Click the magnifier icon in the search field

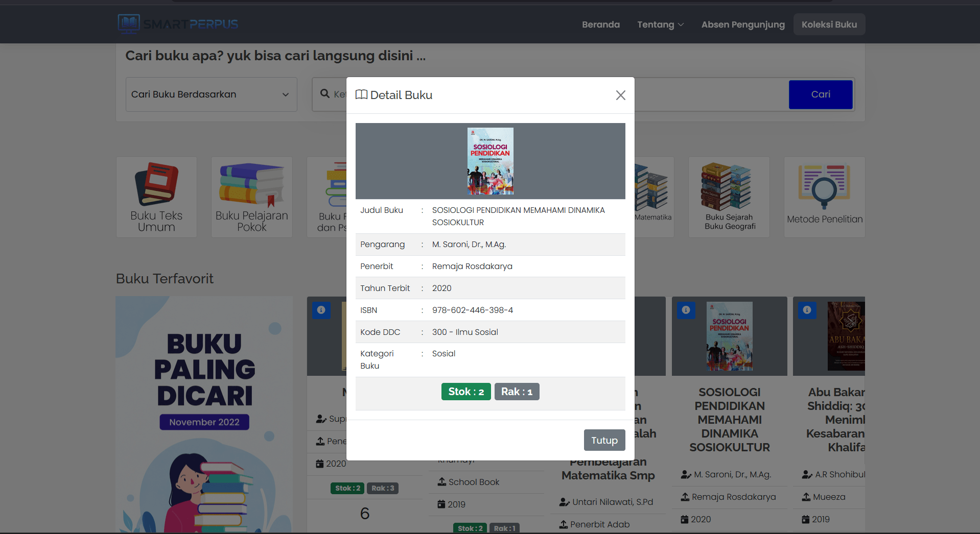(x=325, y=94)
